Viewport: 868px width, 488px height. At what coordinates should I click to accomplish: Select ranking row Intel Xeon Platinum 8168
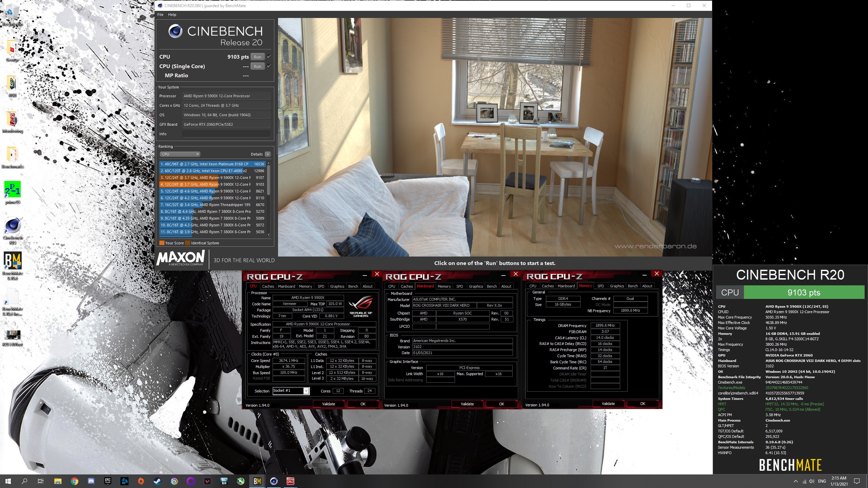[x=213, y=164]
